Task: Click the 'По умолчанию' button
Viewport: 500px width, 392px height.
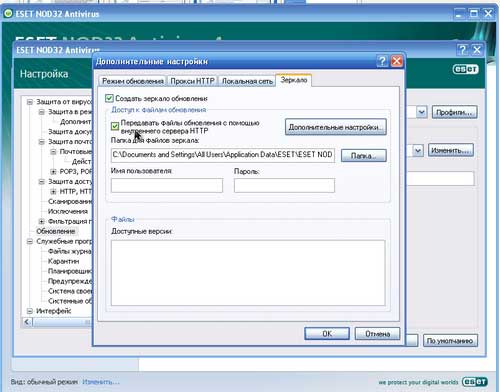Action: [x=450, y=341]
